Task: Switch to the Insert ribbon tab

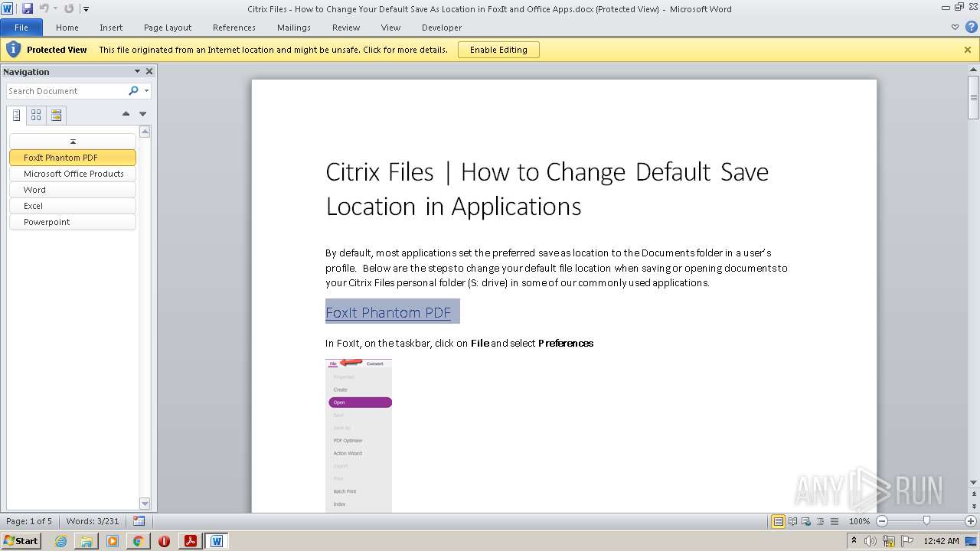Action: click(111, 28)
